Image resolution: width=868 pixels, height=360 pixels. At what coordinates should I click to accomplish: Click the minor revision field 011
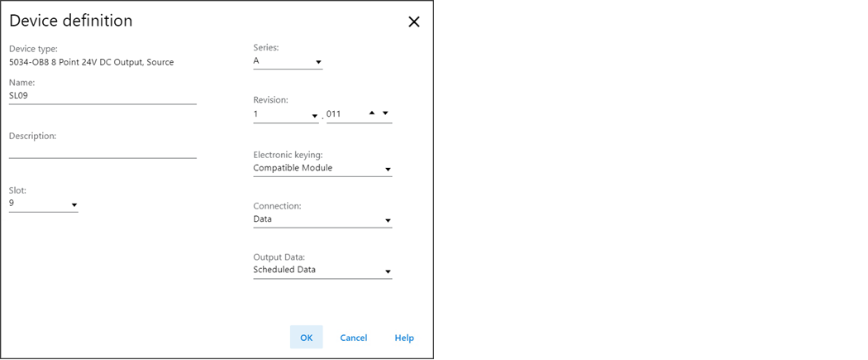coord(343,114)
